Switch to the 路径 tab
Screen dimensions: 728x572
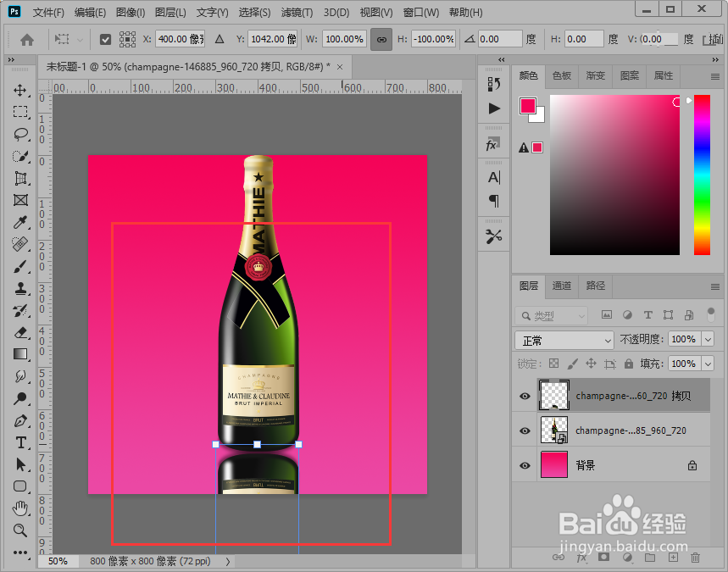pos(595,286)
